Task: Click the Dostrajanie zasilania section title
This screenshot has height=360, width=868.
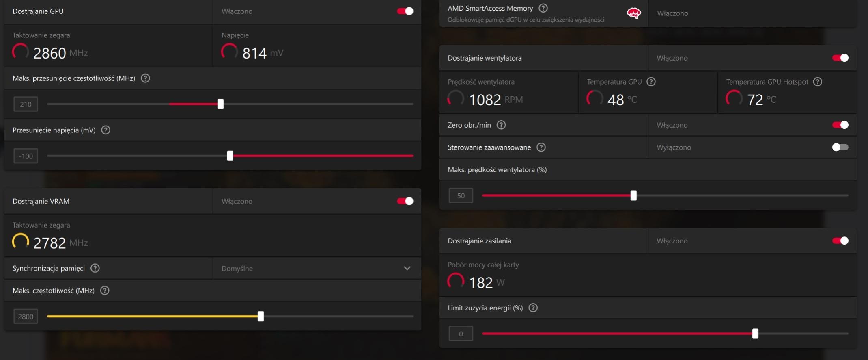Action: point(479,241)
